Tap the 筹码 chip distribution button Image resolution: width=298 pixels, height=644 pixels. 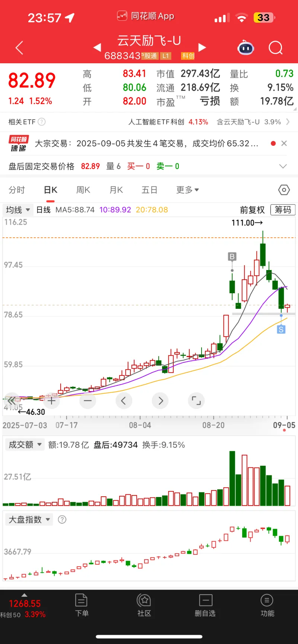click(x=283, y=210)
